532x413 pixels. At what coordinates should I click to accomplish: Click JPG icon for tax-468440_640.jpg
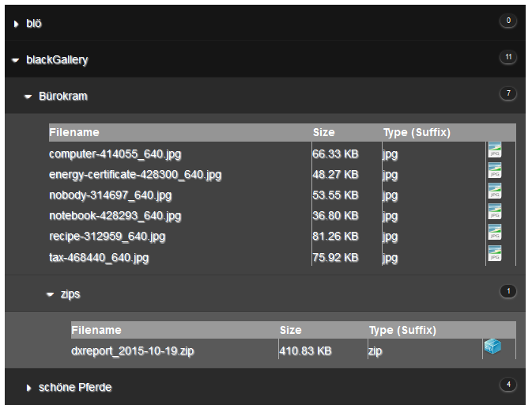pyautogui.click(x=494, y=254)
